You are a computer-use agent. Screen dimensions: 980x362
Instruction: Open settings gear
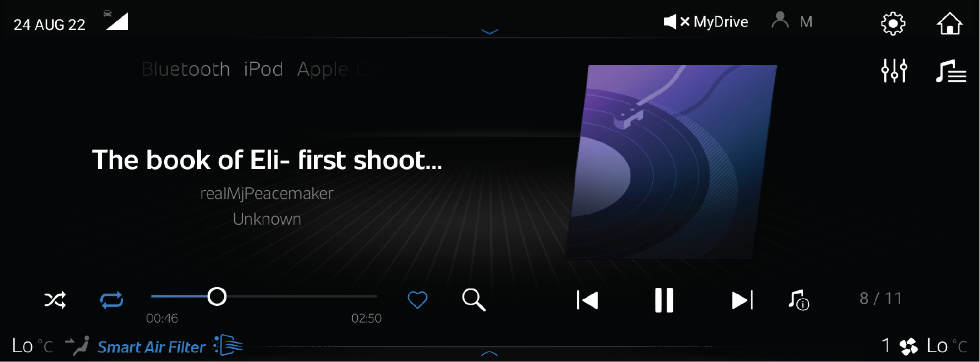[x=893, y=24]
